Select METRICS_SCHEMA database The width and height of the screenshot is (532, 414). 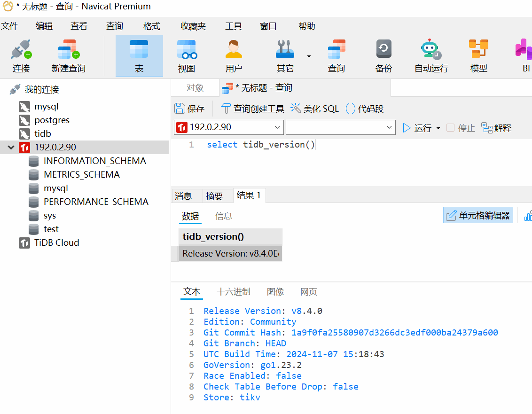(x=82, y=174)
